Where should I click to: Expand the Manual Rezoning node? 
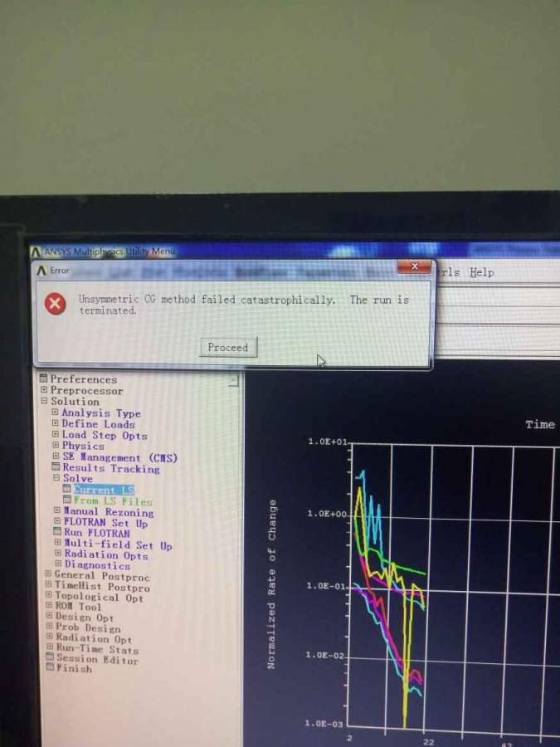[x=57, y=510]
